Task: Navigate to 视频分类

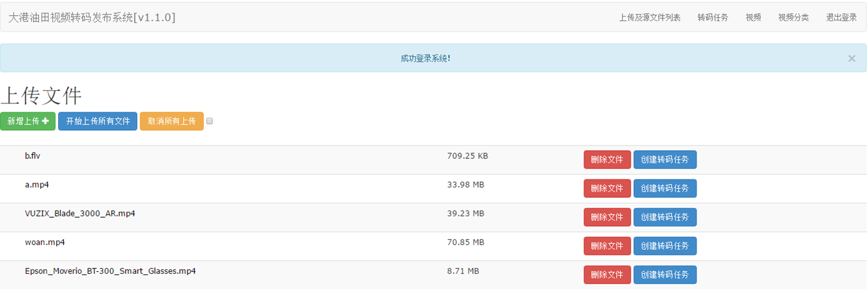Action: 793,18
